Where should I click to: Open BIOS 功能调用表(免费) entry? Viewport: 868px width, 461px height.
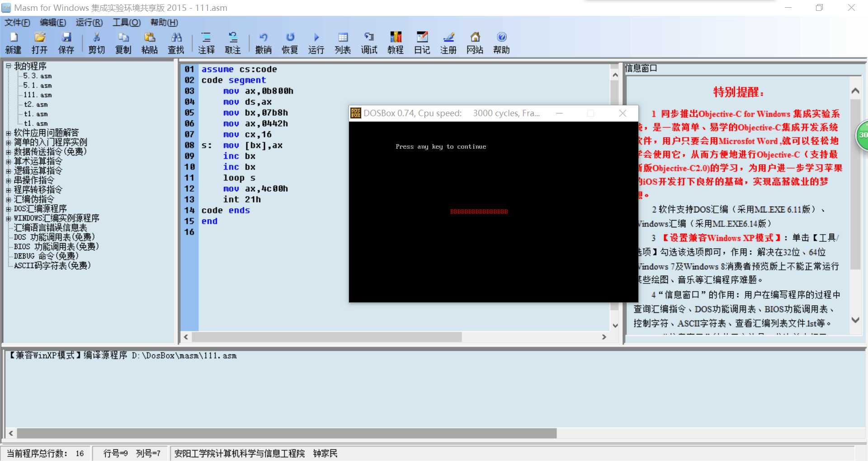click(x=57, y=247)
